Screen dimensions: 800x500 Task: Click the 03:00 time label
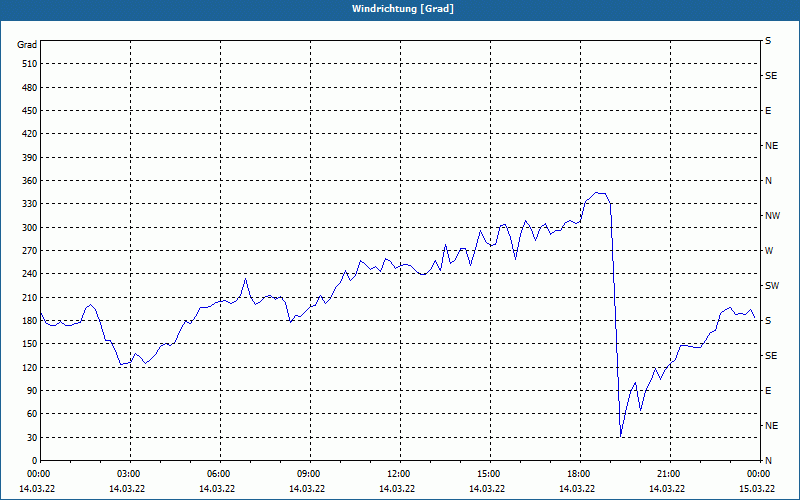point(128,474)
